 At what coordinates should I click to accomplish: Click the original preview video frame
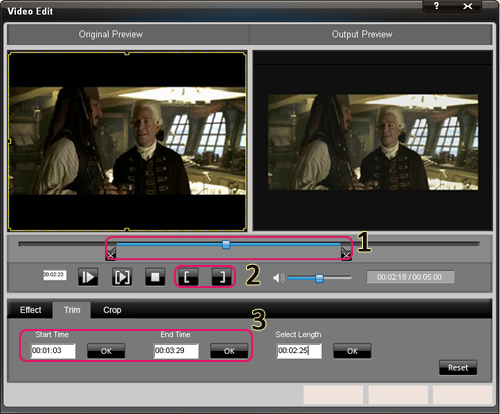point(127,141)
